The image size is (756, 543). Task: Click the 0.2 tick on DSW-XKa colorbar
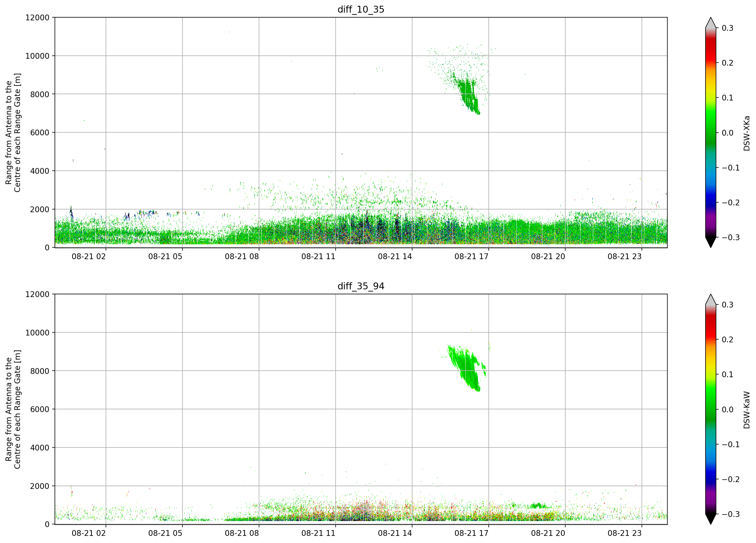(727, 63)
